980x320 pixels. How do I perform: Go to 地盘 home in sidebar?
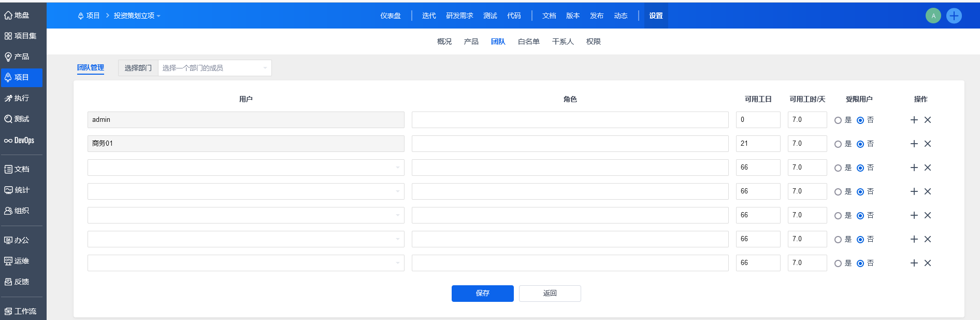click(x=17, y=15)
